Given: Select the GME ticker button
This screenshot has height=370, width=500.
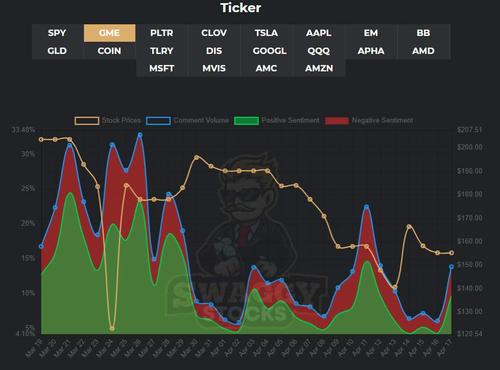Looking at the screenshot, I should (x=109, y=33).
